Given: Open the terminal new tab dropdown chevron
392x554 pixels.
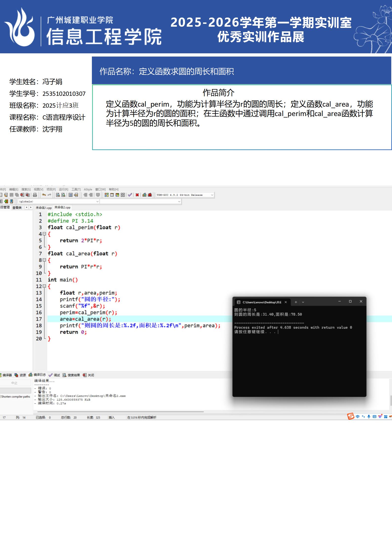Looking at the screenshot, I should [x=303, y=302].
